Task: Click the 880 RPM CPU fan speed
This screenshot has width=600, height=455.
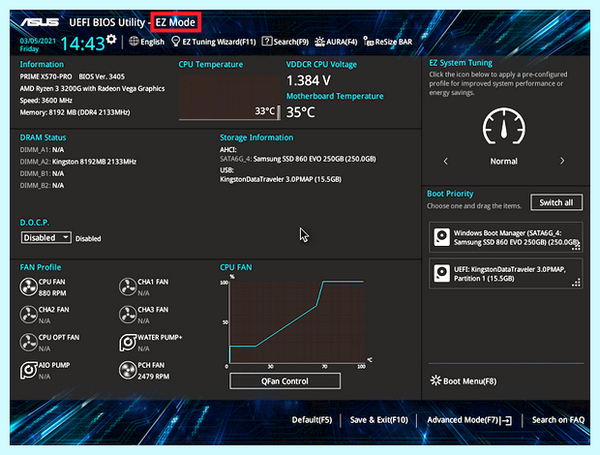Action: (x=52, y=293)
